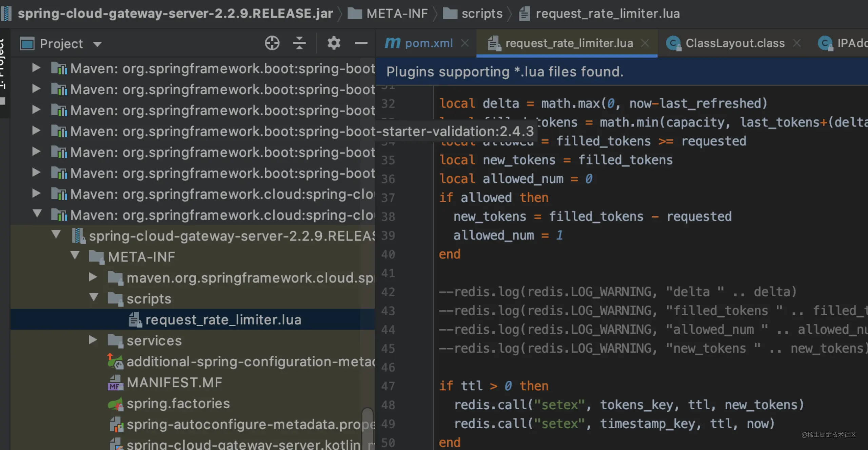Collapse the spring-cloud-gateway-server-2.2.9 jar node
Viewport: 868px width, 450px height.
click(56, 234)
